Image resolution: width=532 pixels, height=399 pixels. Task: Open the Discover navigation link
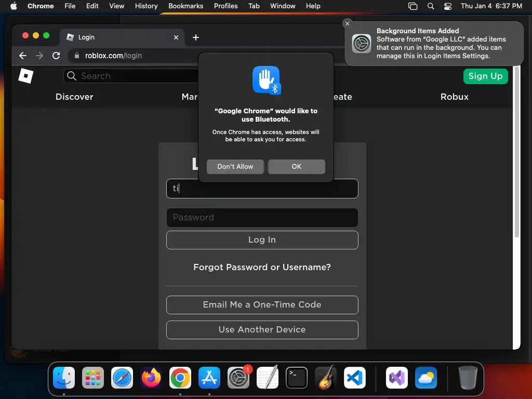tap(74, 97)
